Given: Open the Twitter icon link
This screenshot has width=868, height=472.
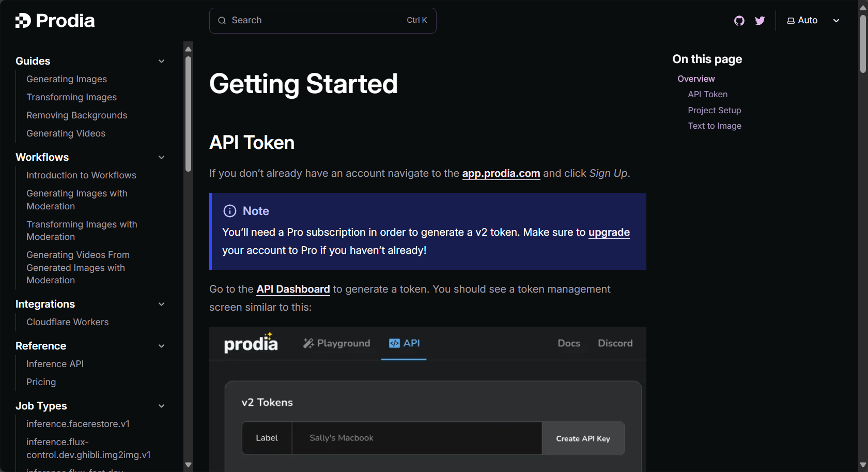Looking at the screenshot, I should click(x=760, y=21).
